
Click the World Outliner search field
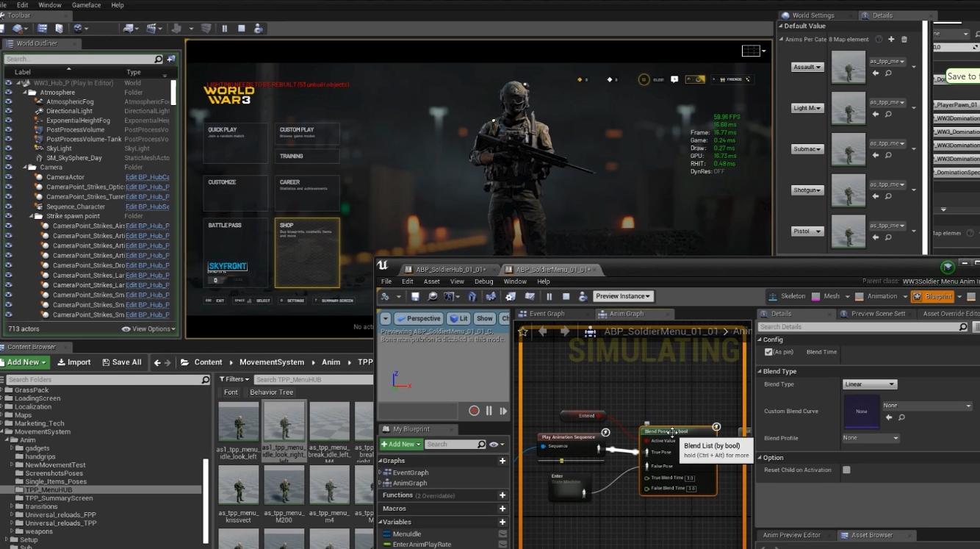click(84, 60)
